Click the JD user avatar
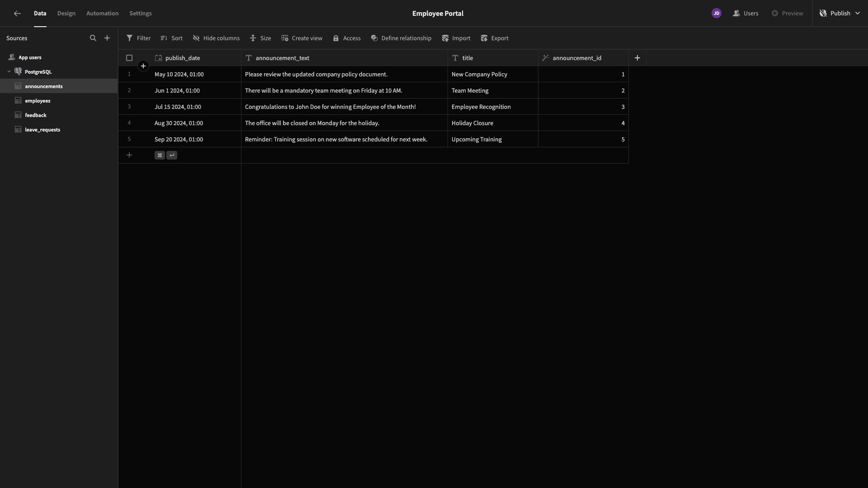Image resolution: width=868 pixels, height=488 pixels. click(717, 14)
